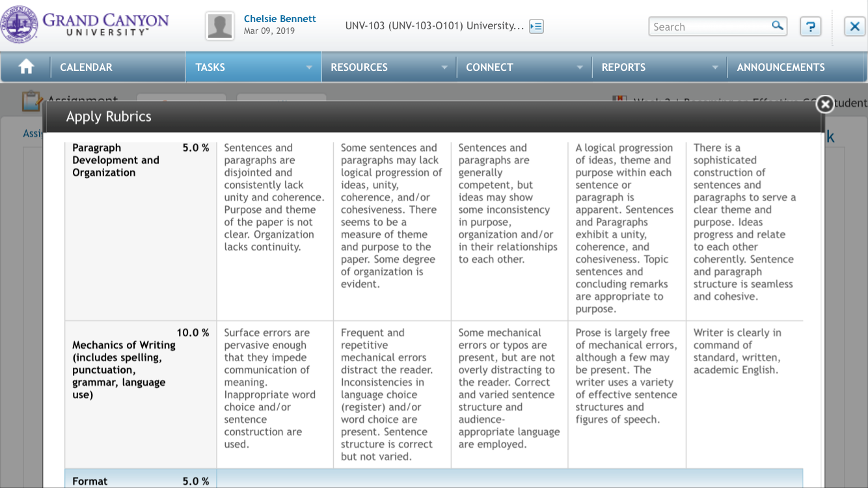The width and height of the screenshot is (868, 488).
Task: Expand the Tasks menu arrow
Action: 309,68
